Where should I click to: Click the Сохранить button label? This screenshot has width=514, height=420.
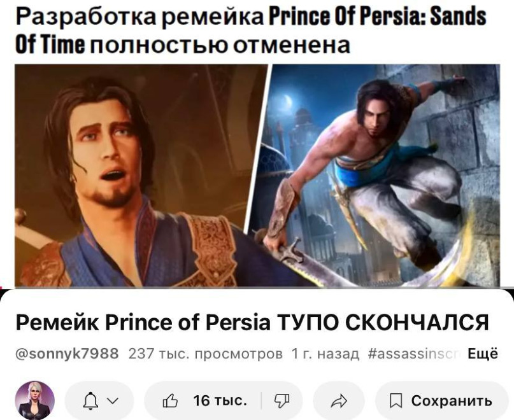452,401
